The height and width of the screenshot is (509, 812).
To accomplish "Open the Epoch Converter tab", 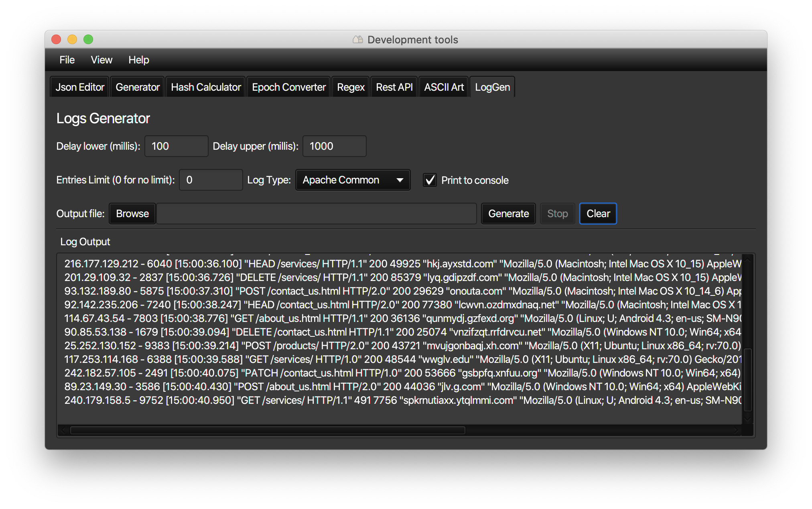I will click(288, 87).
